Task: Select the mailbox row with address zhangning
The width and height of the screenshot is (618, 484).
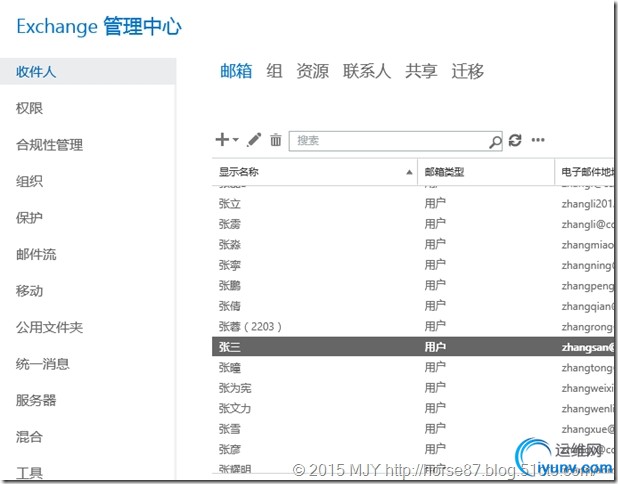Action: [x=413, y=265]
